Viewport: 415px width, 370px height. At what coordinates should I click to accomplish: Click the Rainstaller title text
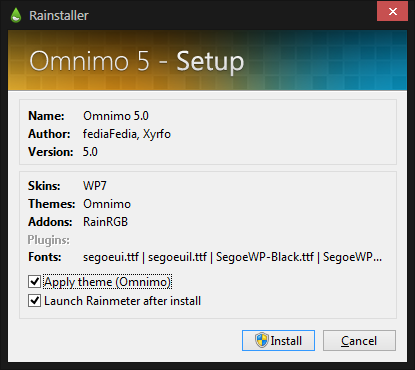pos(59,16)
